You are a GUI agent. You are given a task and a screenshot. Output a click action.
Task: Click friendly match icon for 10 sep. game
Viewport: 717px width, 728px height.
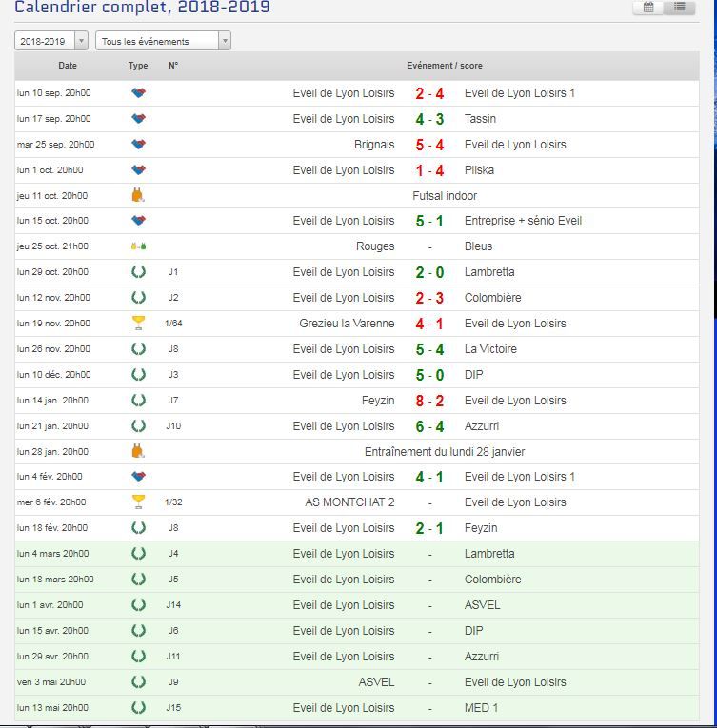click(138, 93)
